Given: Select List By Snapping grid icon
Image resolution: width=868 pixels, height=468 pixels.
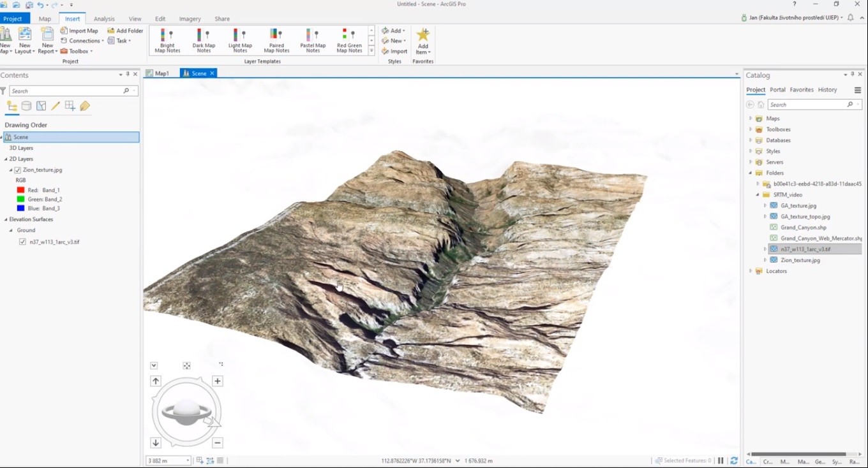Looking at the screenshot, I should coord(70,106).
